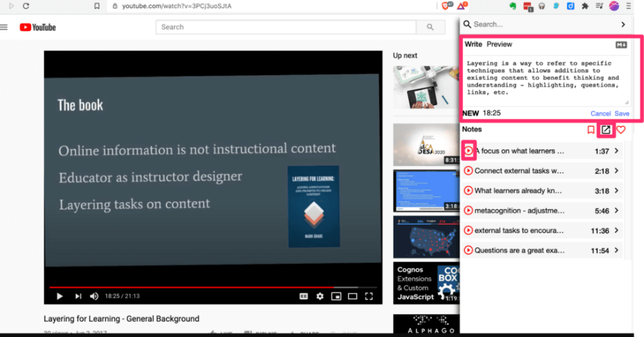Expand chevron for note at 3:18
The width and height of the screenshot is (644, 337).
point(617,190)
